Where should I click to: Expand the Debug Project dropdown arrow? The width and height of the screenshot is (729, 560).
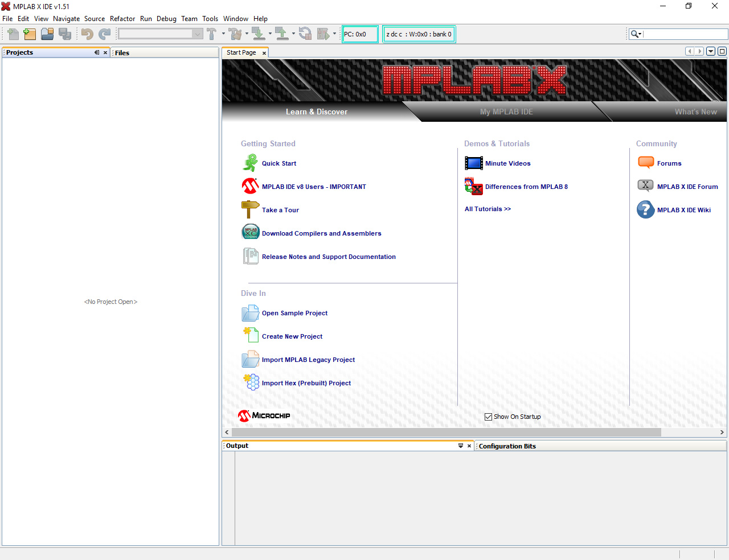[x=334, y=34]
